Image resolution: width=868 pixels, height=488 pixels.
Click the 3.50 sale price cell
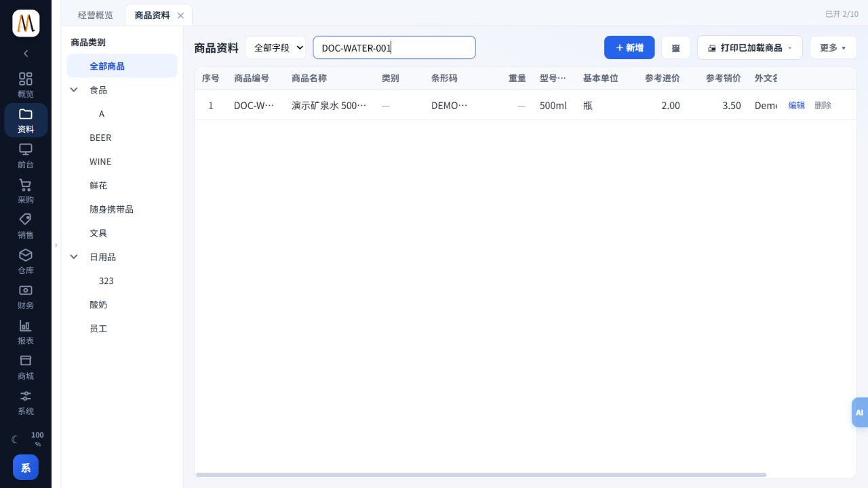(732, 106)
